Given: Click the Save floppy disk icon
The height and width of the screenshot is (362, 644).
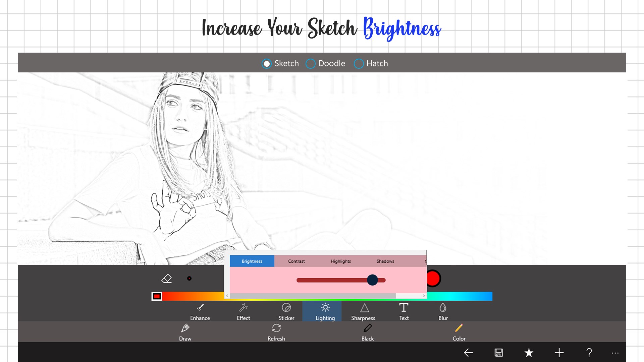Looking at the screenshot, I should click(x=498, y=353).
